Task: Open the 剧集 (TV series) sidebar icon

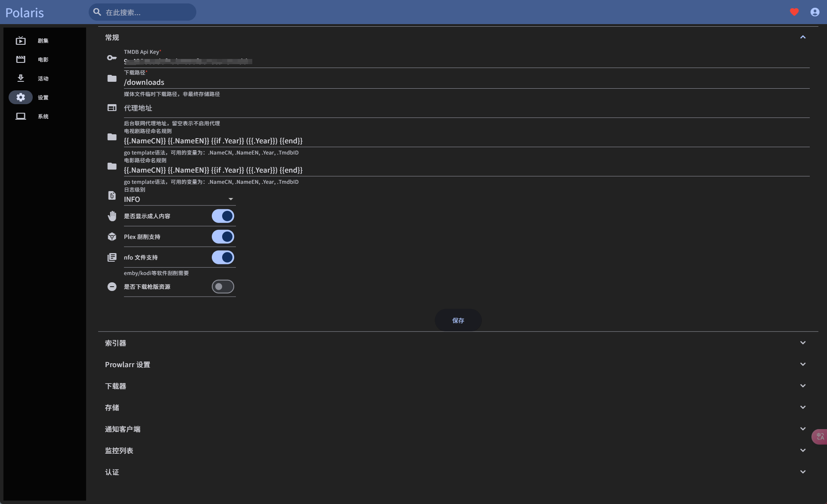Action: pos(21,40)
